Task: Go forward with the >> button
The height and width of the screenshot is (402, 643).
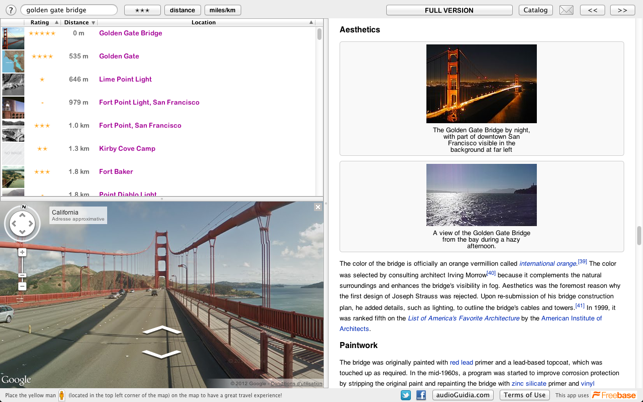Action: [x=622, y=10]
